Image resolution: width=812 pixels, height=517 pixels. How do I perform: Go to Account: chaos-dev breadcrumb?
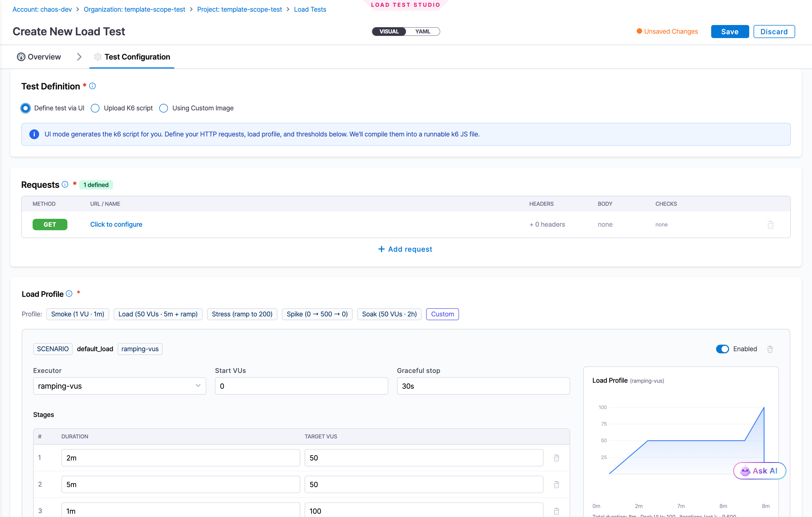pos(42,10)
